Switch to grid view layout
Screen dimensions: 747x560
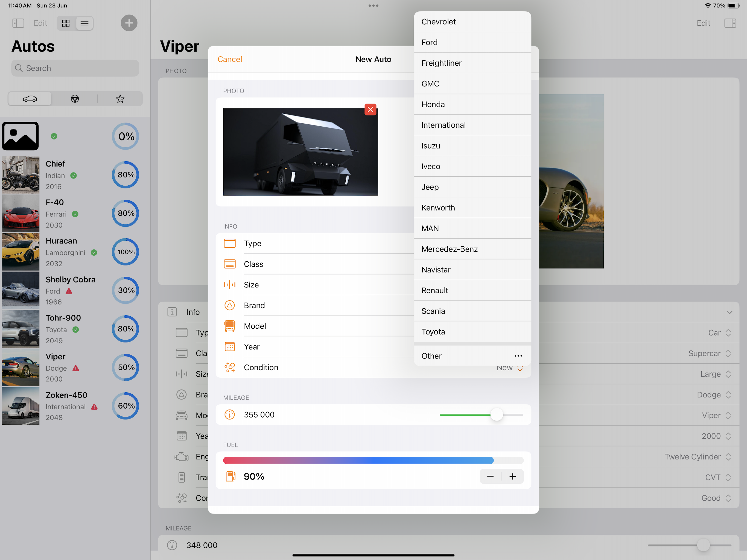(x=66, y=23)
